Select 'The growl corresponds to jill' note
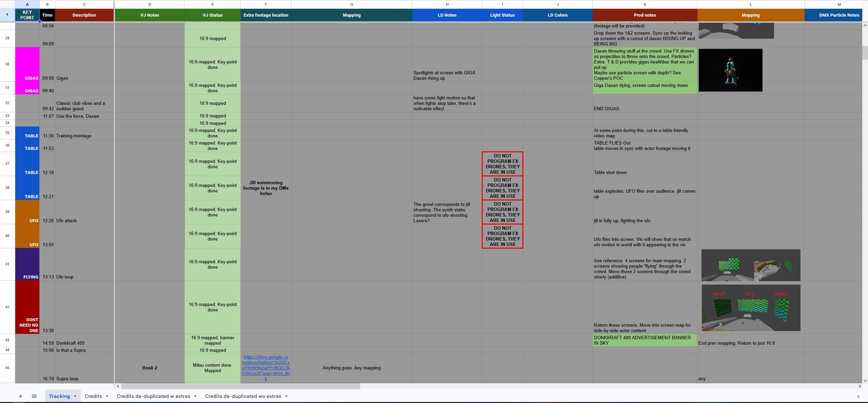The height and width of the screenshot is (403, 868). pos(447,212)
